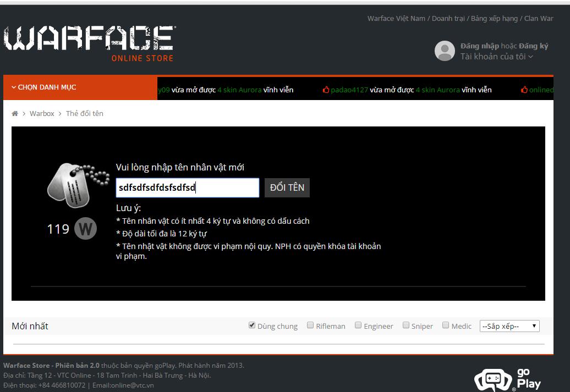Screen dimensions: 570x392
Task: Go to Warbox breadcrumb
Action: point(42,113)
